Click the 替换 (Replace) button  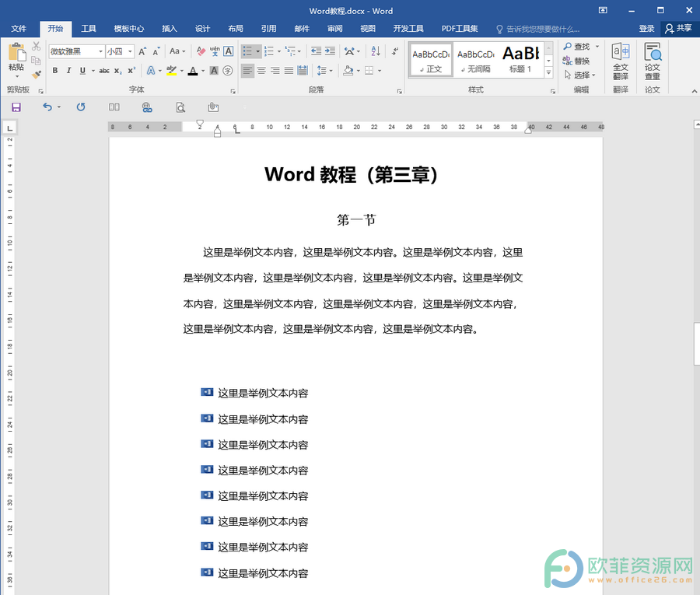(577, 61)
